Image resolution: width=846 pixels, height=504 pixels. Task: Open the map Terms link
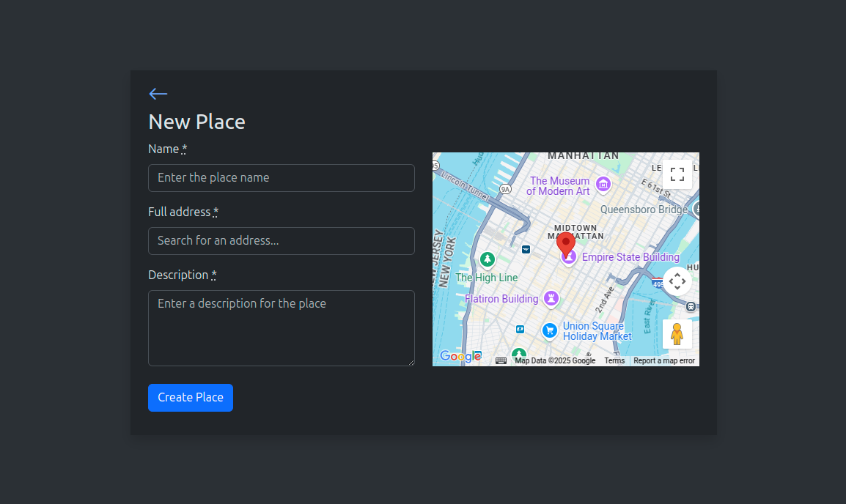click(614, 360)
